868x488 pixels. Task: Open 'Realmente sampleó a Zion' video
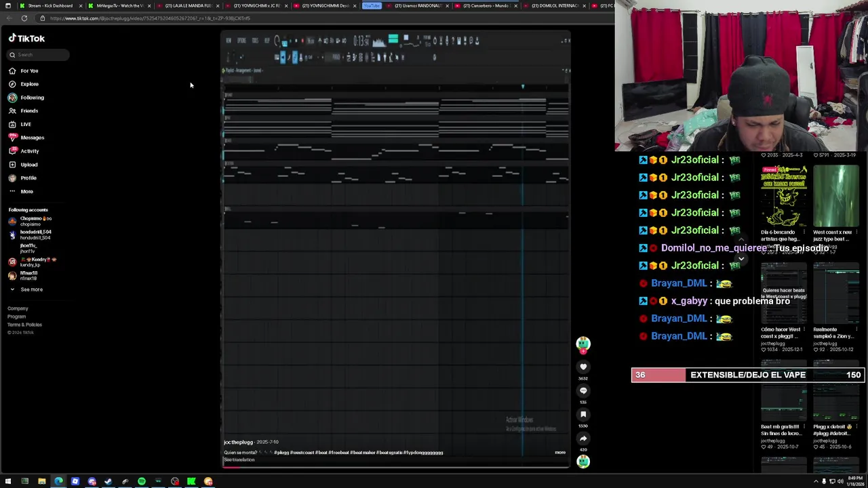pyautogui.click(x=836, y=292)
